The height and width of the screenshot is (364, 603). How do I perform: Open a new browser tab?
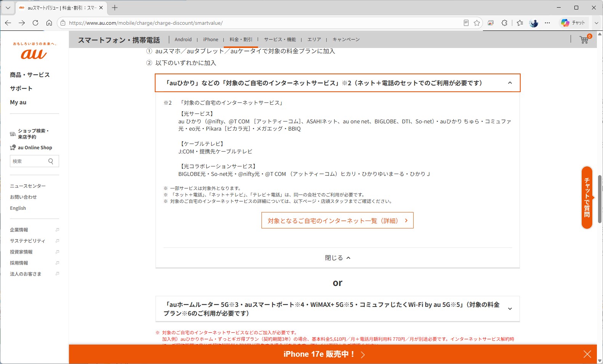click(115, 8)
